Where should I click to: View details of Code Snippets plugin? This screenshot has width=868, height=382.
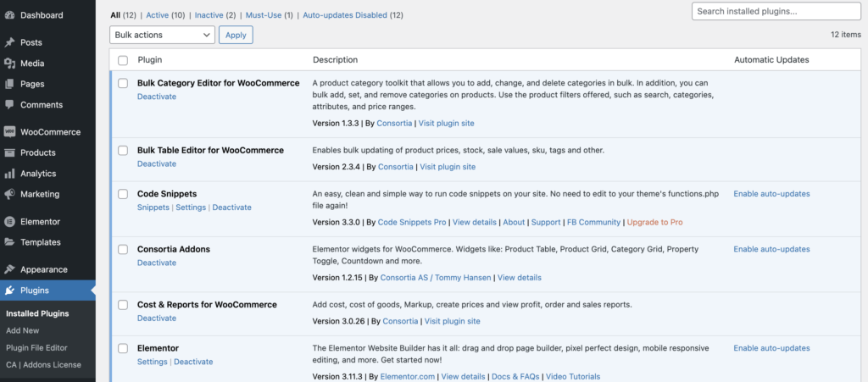[475, 222]
